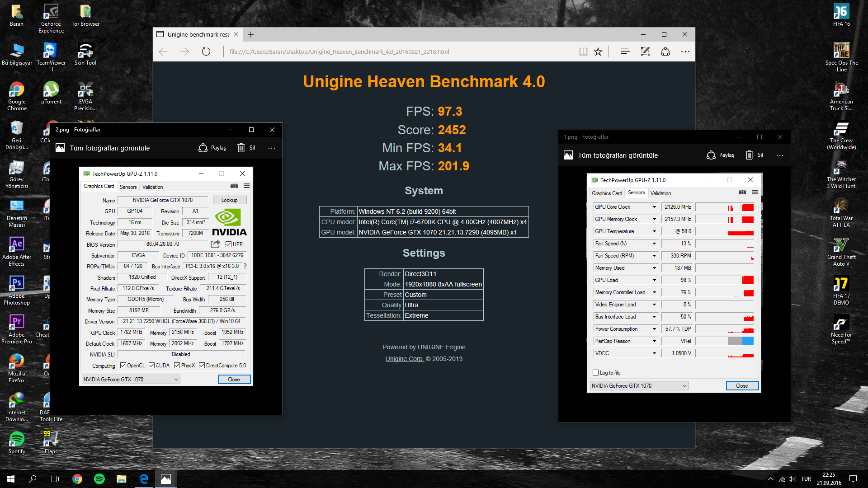Screen dimensions: 868x488
Task: Toggle the PhysX checkbox
Action: click(177, 366)
